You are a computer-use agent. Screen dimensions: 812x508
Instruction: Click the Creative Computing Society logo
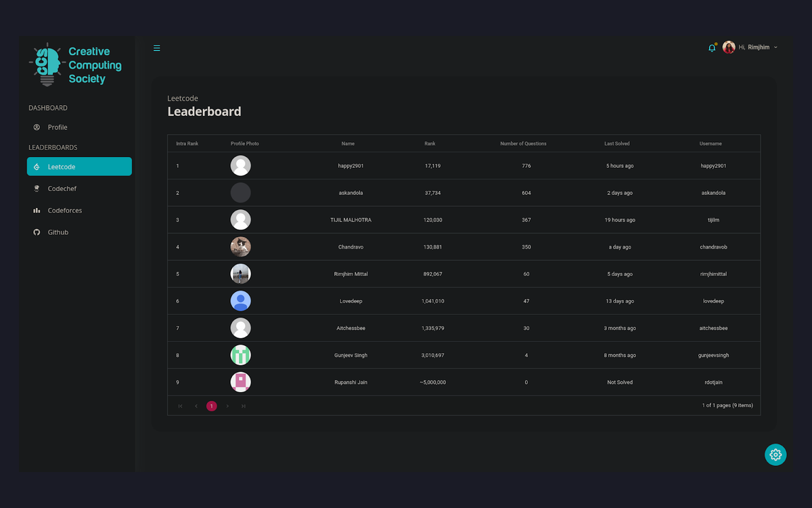[75, 65]
